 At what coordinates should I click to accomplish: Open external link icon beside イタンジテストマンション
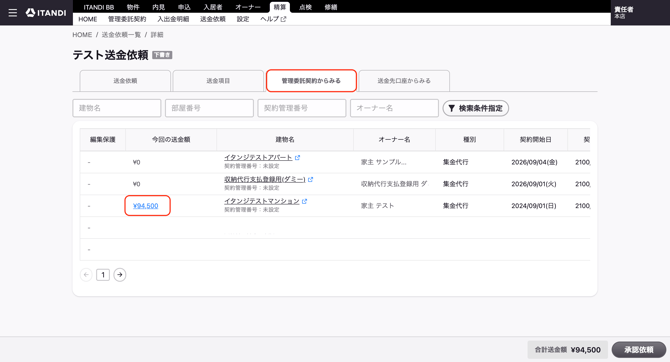304,201
